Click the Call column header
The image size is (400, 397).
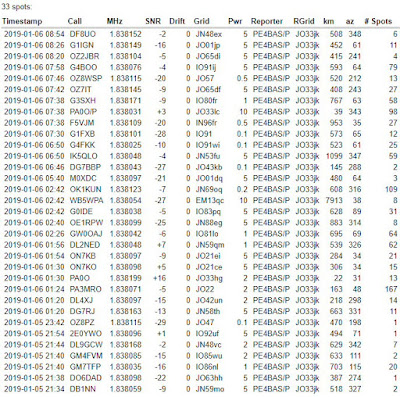point(75,21)
